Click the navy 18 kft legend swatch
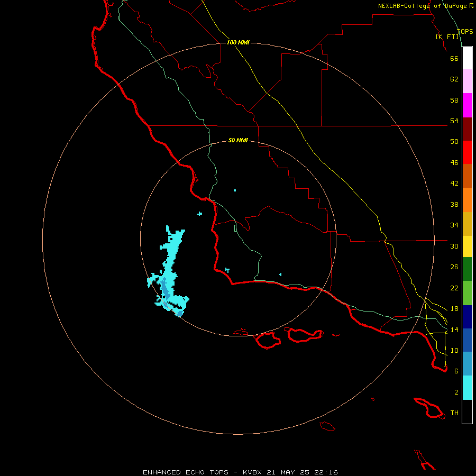This screenshot has width=476, height=476. (x=467, y=317)
